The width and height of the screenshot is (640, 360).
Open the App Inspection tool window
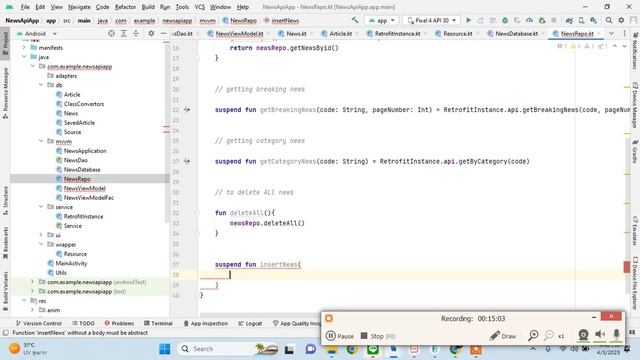click(x=205, y=323)
